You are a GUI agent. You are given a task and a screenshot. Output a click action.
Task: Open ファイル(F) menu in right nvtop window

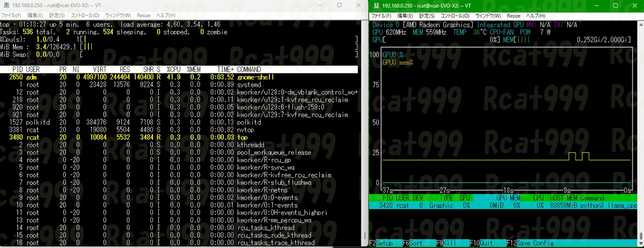[x=380, y=16]
